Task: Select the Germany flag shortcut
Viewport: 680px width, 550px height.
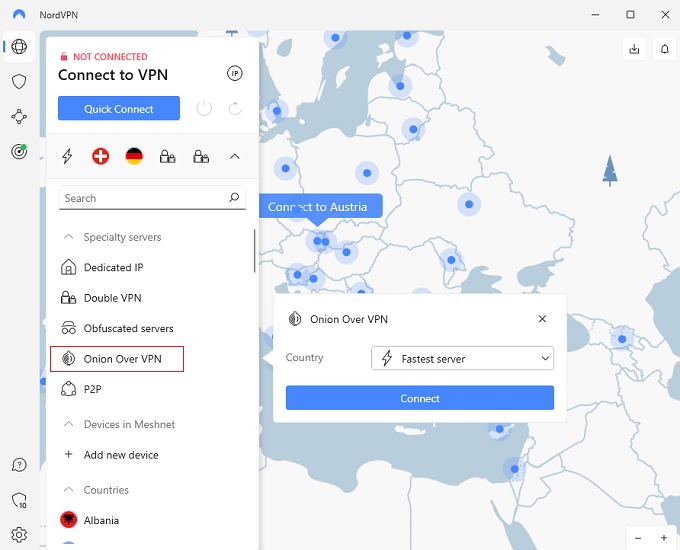Action: [x=134, y=156]
